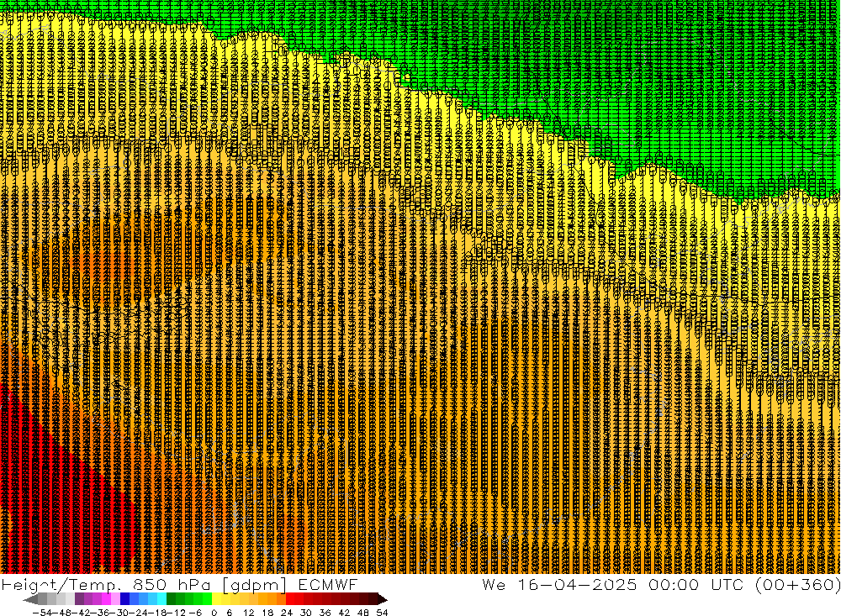841x616 pixels.
Task: Select the dark blue legend swatch above -30
Action: coord(124,599)
